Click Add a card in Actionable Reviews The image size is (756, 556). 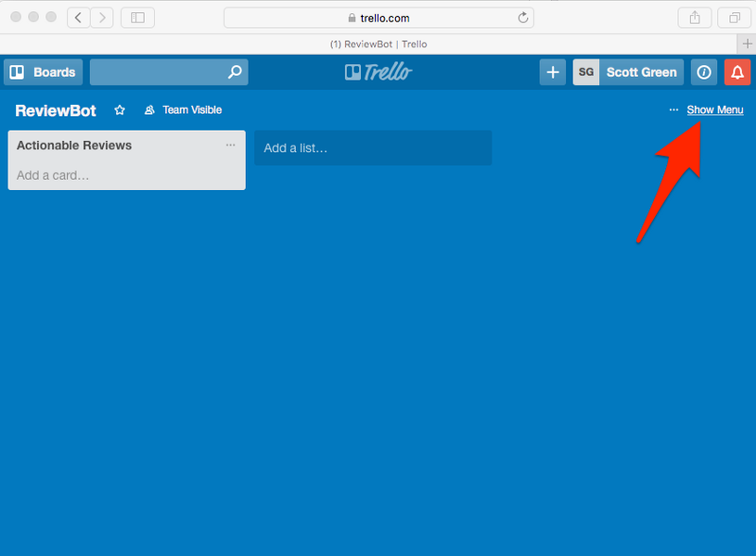(x=54, y=175)
